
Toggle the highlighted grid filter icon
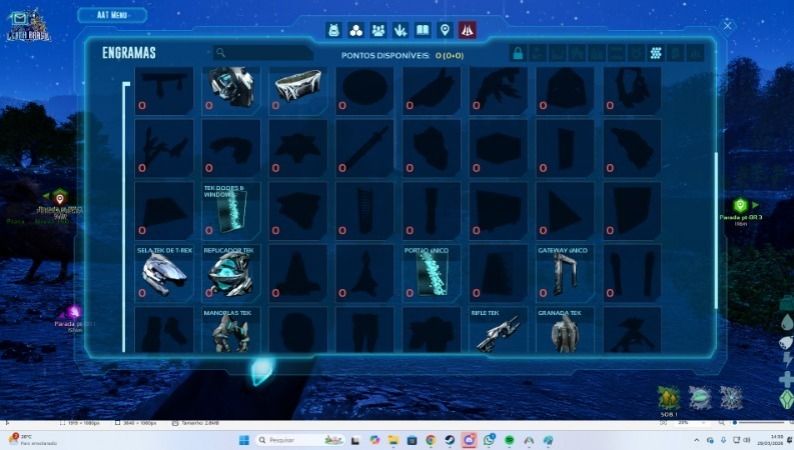[656, 53]
